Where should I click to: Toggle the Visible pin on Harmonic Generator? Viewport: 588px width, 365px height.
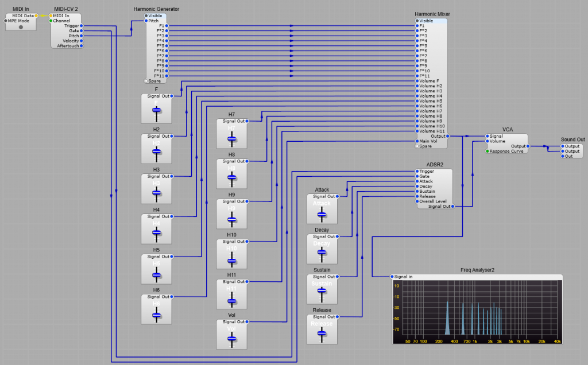(x=147, y=15)
